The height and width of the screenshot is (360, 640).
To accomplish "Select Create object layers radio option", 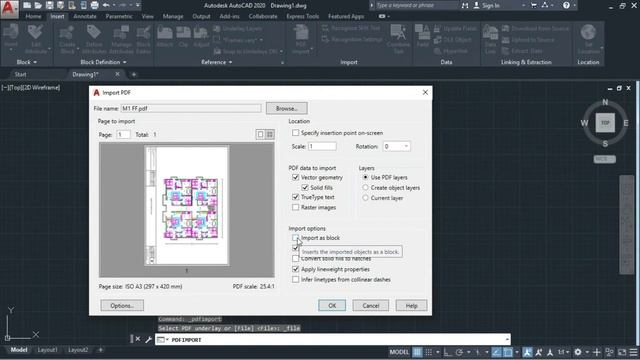I will pyautogui.click(x=365, y=187).
